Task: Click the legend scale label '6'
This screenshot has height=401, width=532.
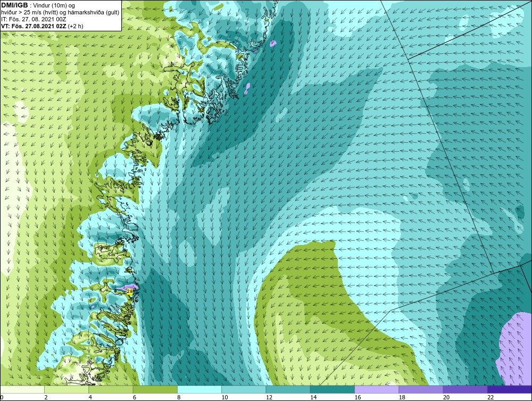Action: click(x=135, y=398)
